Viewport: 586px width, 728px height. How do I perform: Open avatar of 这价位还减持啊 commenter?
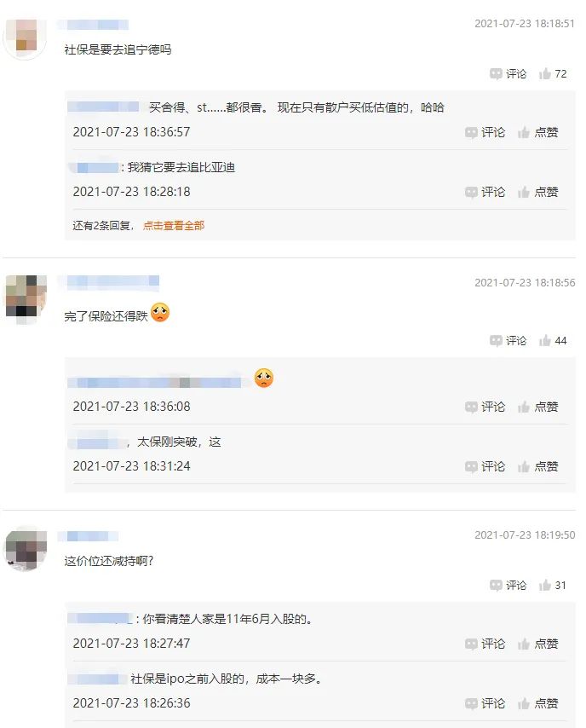point(26,549)
